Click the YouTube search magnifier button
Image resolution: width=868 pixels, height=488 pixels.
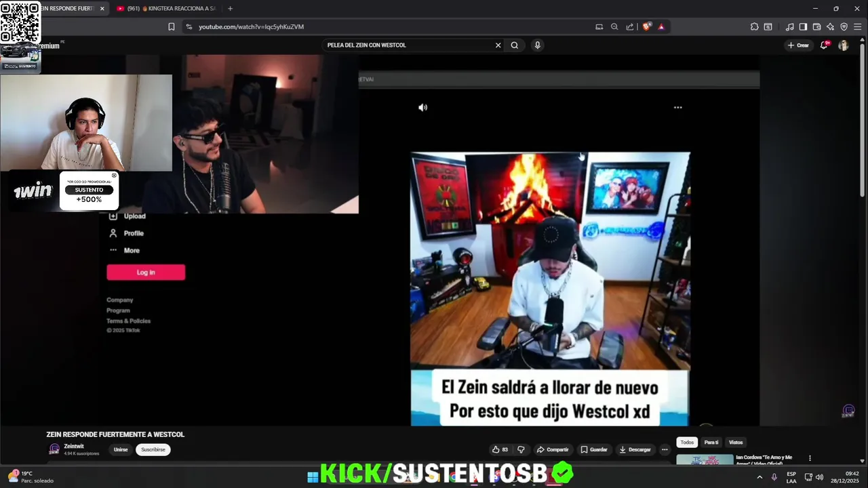pos(515,45)
